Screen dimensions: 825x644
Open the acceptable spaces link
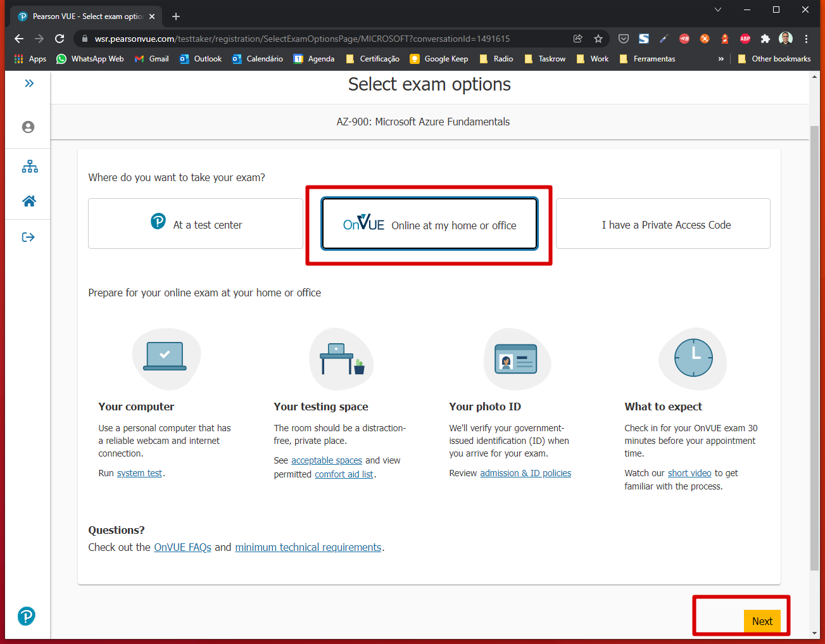[327, 460]
